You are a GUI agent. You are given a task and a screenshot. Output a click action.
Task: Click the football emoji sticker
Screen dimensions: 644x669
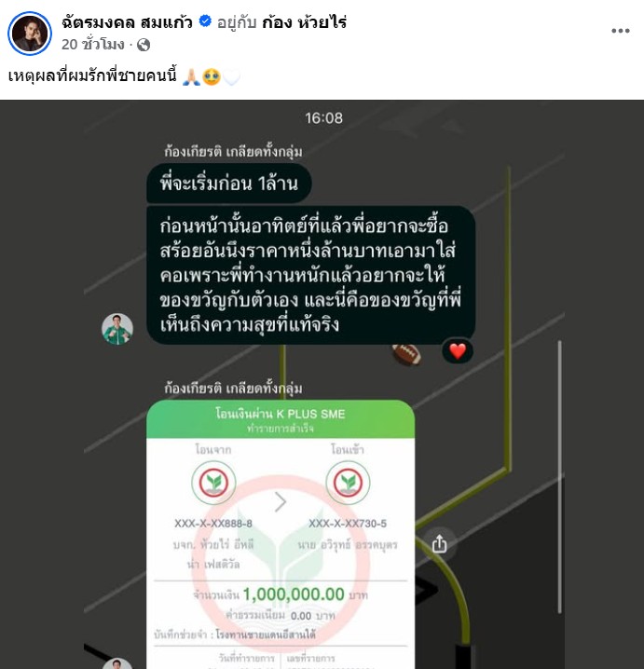tap(406, 354)
